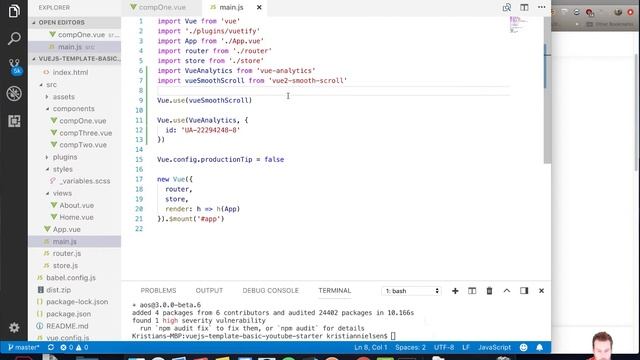Viewport: 640px width, 360px height.
Task: Open the Debug view icon
Action: pos(14,94)
